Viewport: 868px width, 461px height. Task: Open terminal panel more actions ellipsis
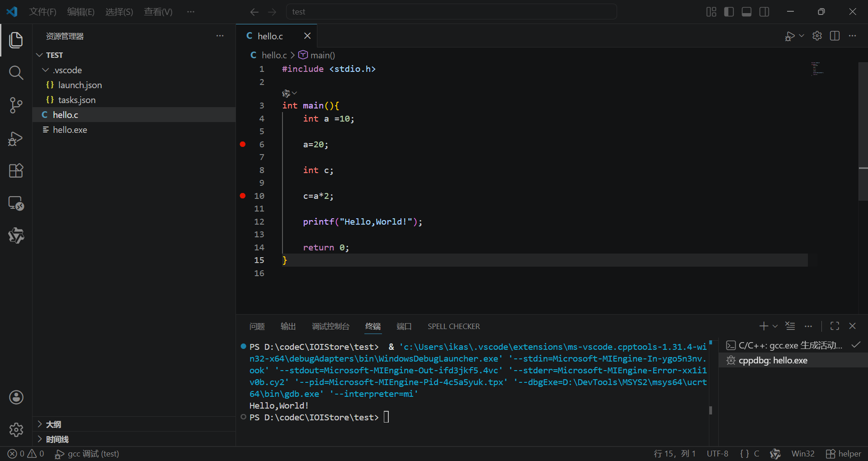pos(808,326)
